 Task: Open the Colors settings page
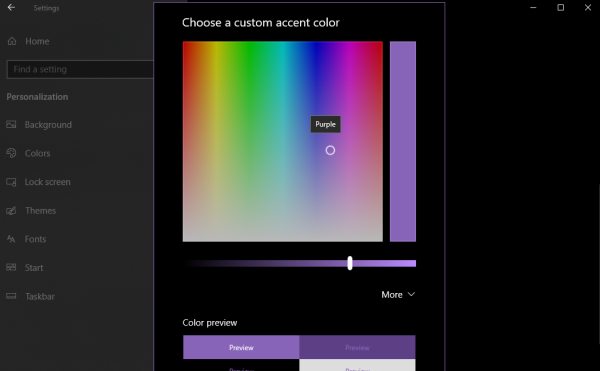[x=38, y=153]
